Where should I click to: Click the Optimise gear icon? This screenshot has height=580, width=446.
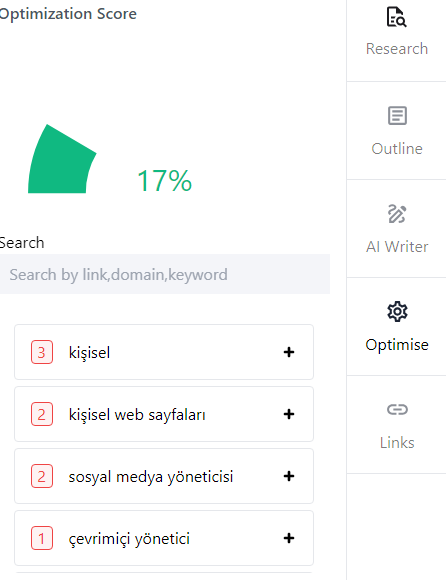[x=397, y=311]
